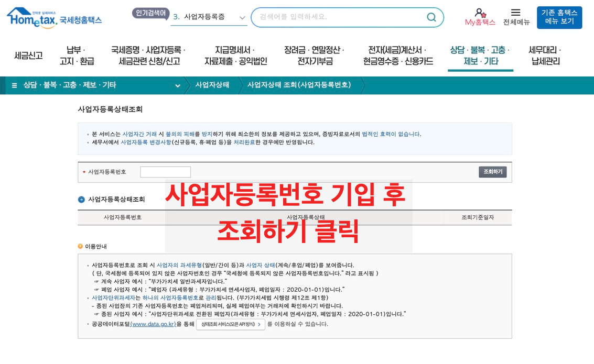Open www.data.go.kr link
Image resolution: width=594 pixels, height=364 pixels.
[153, 324]
